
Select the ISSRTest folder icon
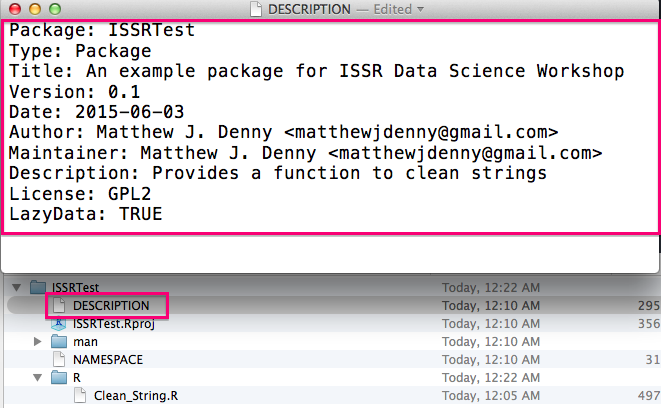(x=38, y=287)
